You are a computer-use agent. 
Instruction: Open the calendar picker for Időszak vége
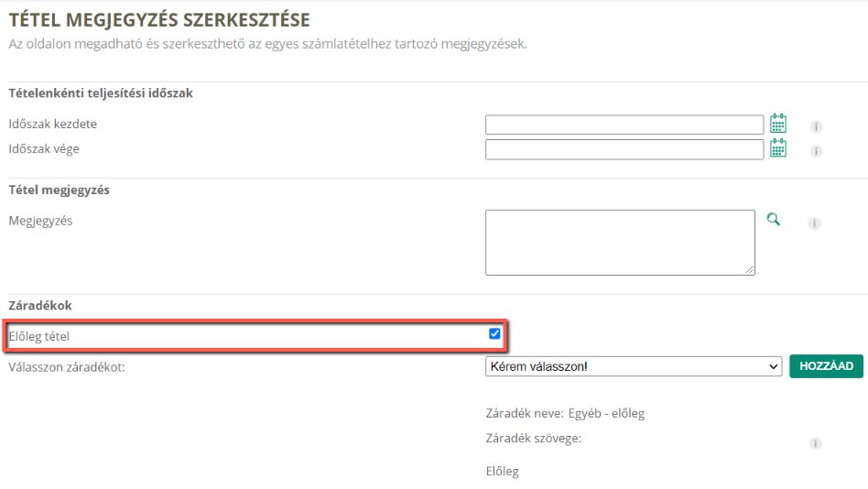coord(778,148)
